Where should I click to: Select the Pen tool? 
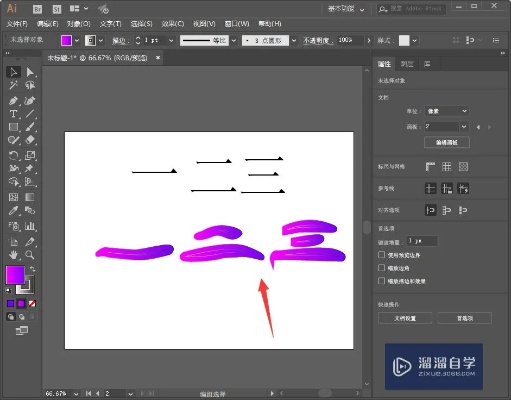point(13,100)
